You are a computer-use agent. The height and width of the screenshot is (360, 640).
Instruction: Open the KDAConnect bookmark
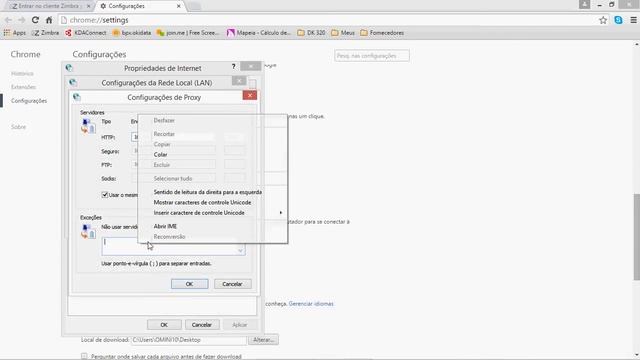click(86, 33)
